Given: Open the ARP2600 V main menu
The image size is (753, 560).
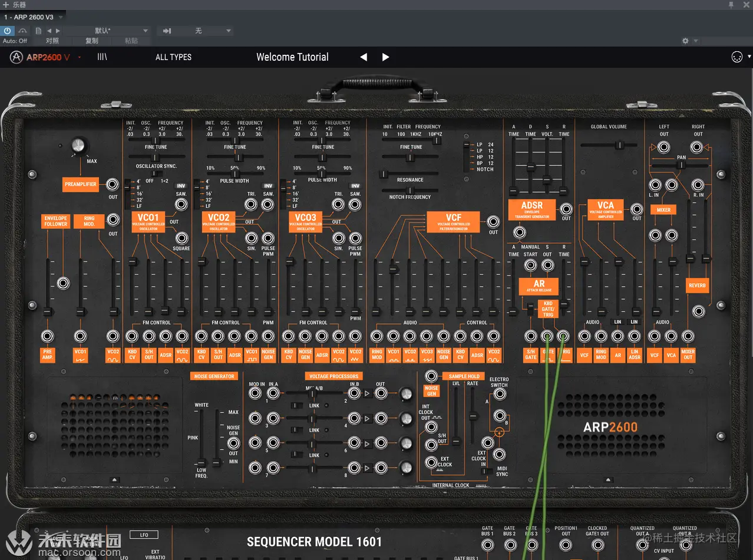Looking at the screenshot, I should 45,57.
